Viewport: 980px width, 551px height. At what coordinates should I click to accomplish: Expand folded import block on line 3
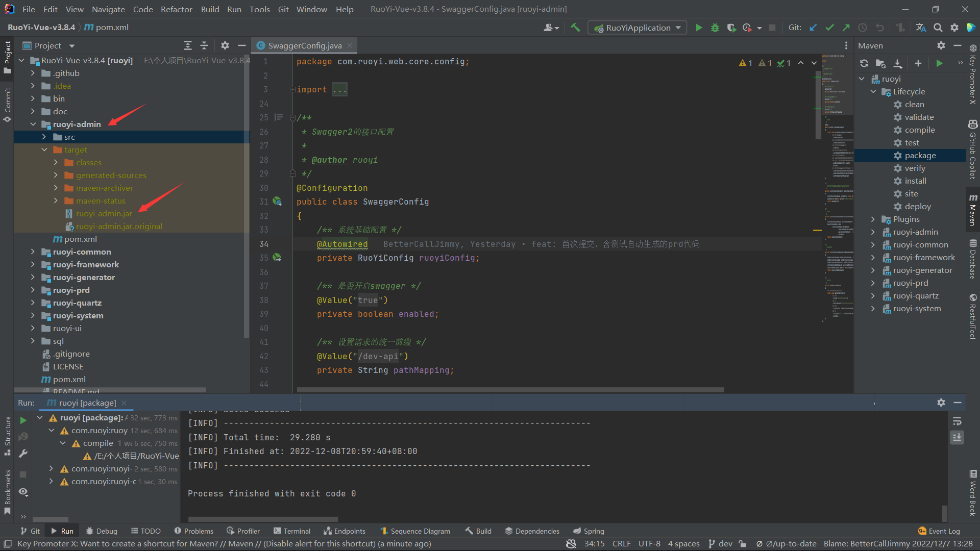tap(293, 90)
